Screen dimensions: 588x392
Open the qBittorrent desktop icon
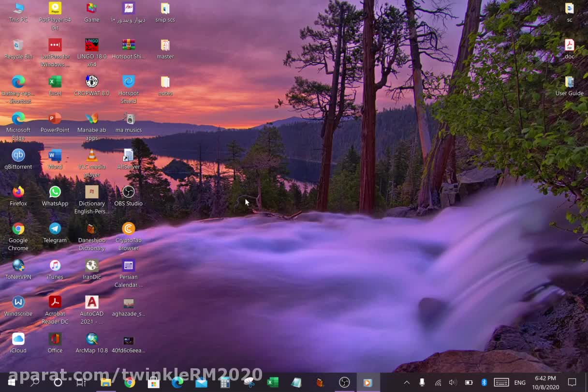click(x=18, y=155)
